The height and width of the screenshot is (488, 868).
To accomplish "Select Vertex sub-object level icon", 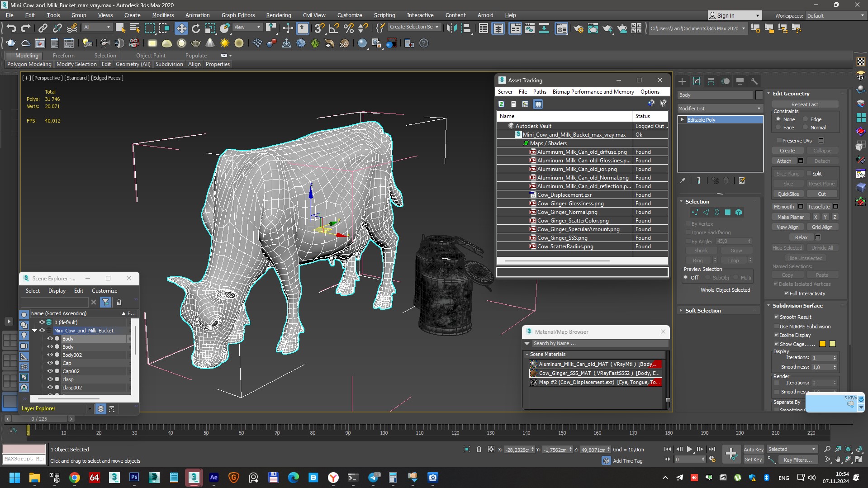I will click(695, 212).
